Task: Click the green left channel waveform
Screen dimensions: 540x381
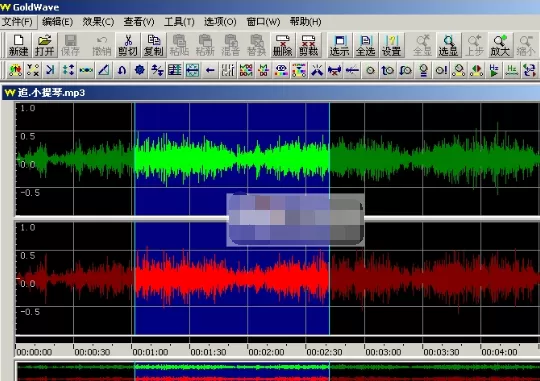Action: (x=277, y=159)
